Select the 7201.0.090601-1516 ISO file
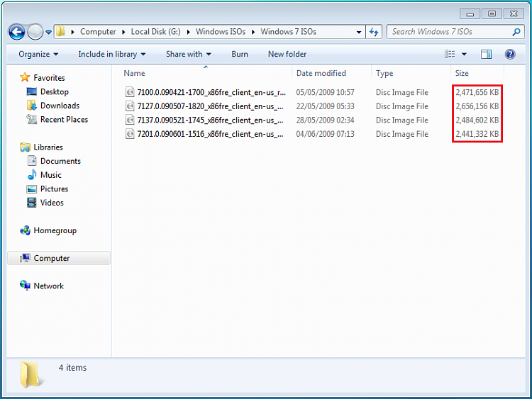532x399 pixels. [x=210, y=134]
